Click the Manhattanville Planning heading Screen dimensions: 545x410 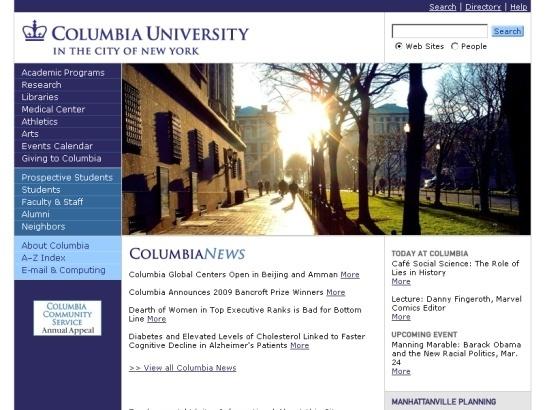point(444,402)
